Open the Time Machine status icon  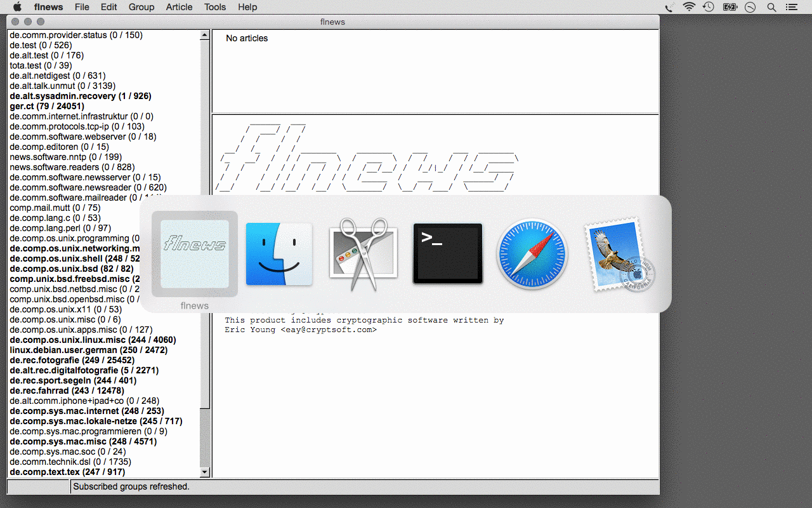point(709,7)
